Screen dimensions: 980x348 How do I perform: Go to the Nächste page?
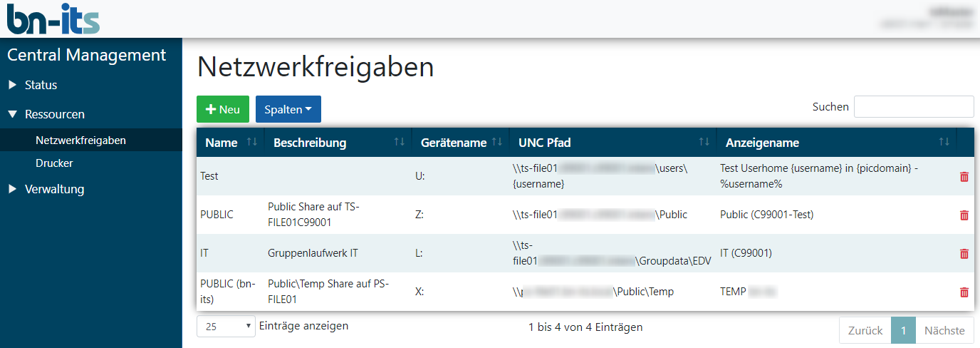point(944,330)
